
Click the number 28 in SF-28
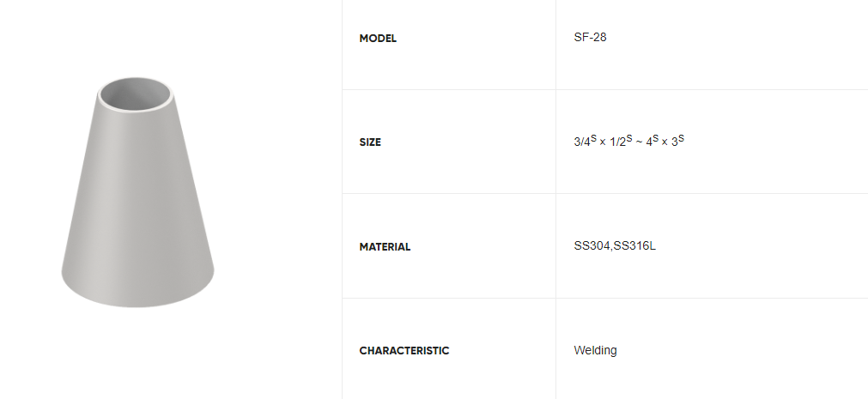(x=600, y=37)
